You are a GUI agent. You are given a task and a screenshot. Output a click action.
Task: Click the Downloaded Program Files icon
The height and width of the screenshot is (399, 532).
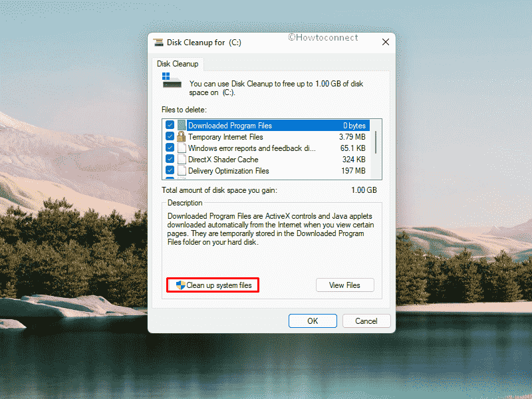tap(182, 125)
